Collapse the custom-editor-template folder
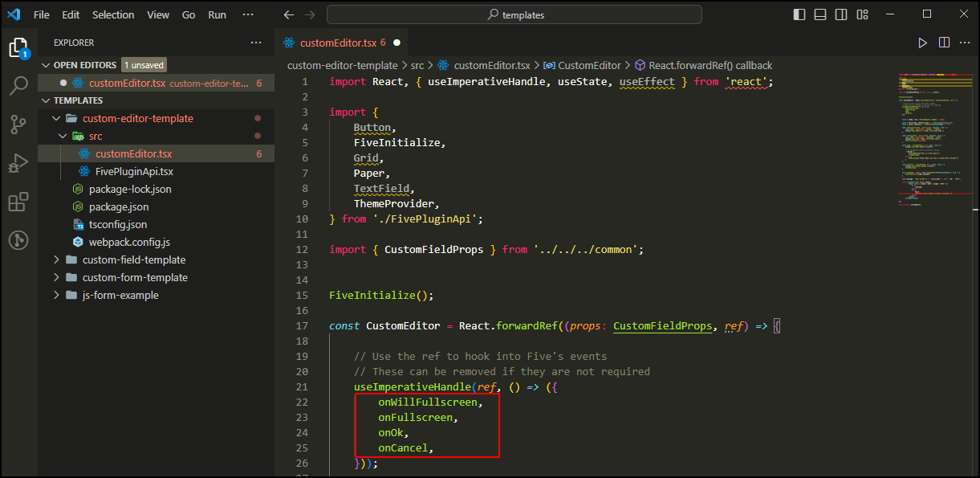Image resolution: width=980 pixels, height=478 pixels. (137, 118)
